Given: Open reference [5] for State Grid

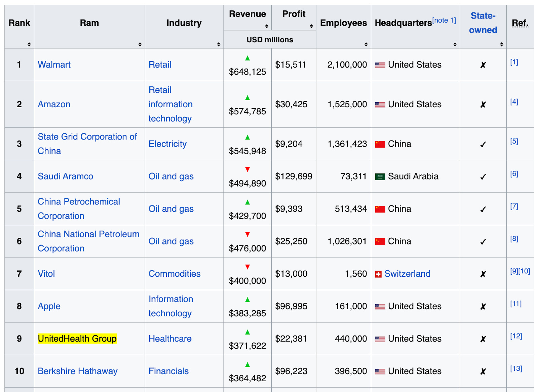Looking at the screenshot, I should 514,141.
